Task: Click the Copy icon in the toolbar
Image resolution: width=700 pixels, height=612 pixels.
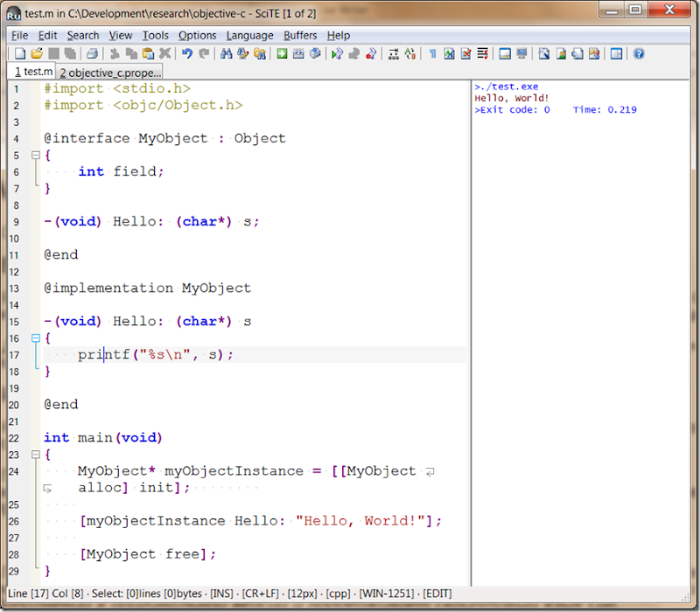Action: coord(131,54)
